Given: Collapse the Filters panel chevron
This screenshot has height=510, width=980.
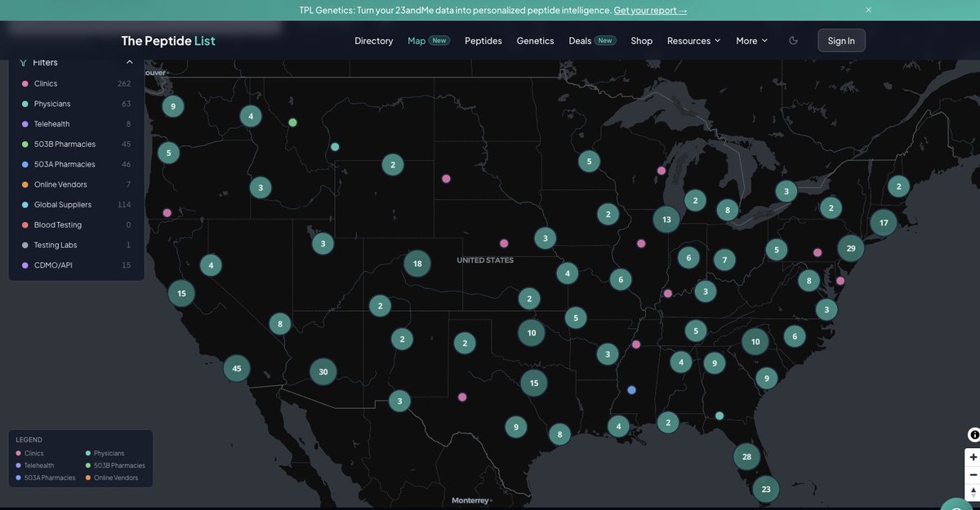Looking at the screenshot, I should tap(129, 63).
